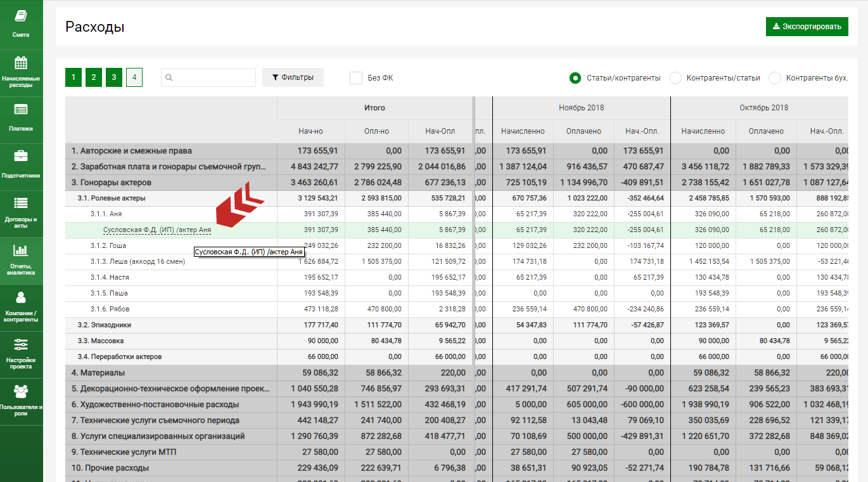Click Опл-но header under Итого
The image size is (868, 482).
click(x=377, y=131)
